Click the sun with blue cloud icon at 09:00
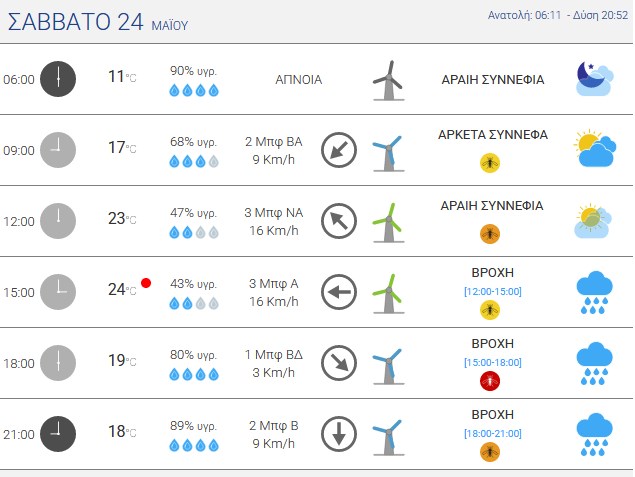 pos(595,148)
